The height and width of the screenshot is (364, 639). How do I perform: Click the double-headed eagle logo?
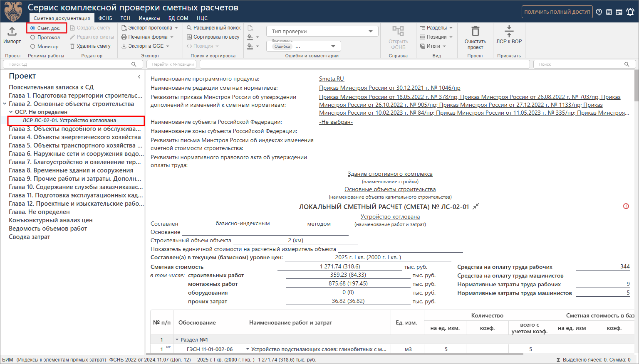click(13, 11)
